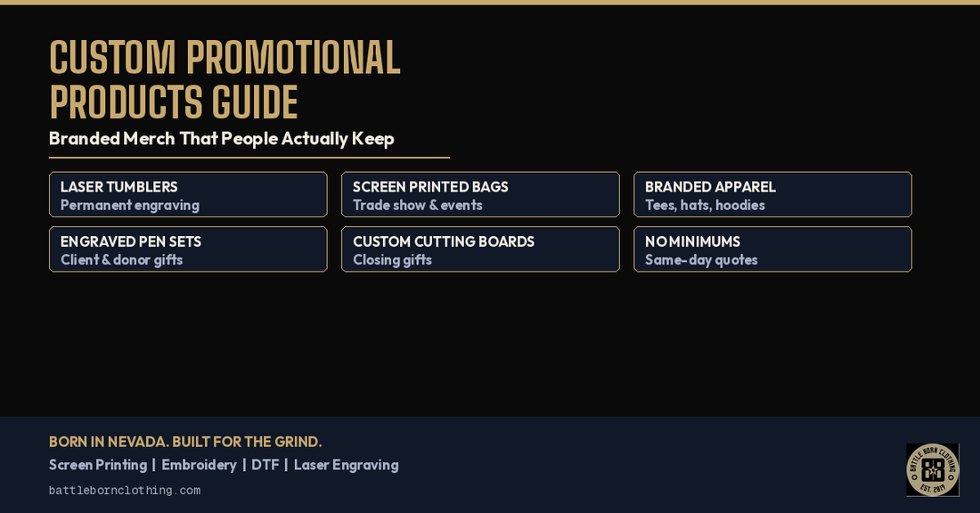Select the Laser Engraving footer text
Image resolution: width=980 pixels, height=513 pixels.
[347, 465]
